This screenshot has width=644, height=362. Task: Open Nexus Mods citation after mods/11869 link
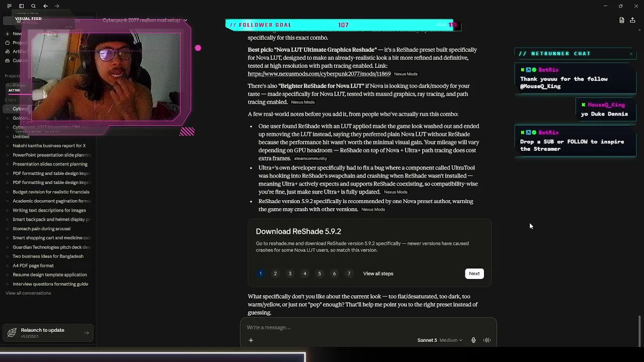coord(406,74)
